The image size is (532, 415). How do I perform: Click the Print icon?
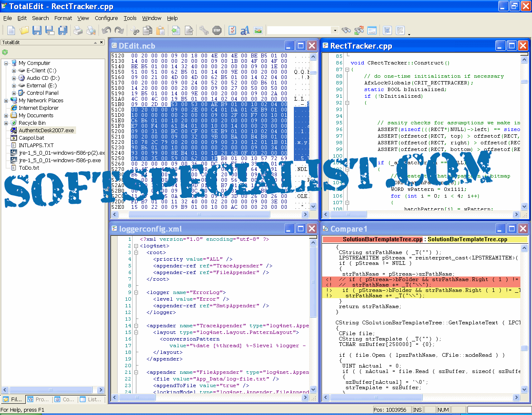(78, 30)
